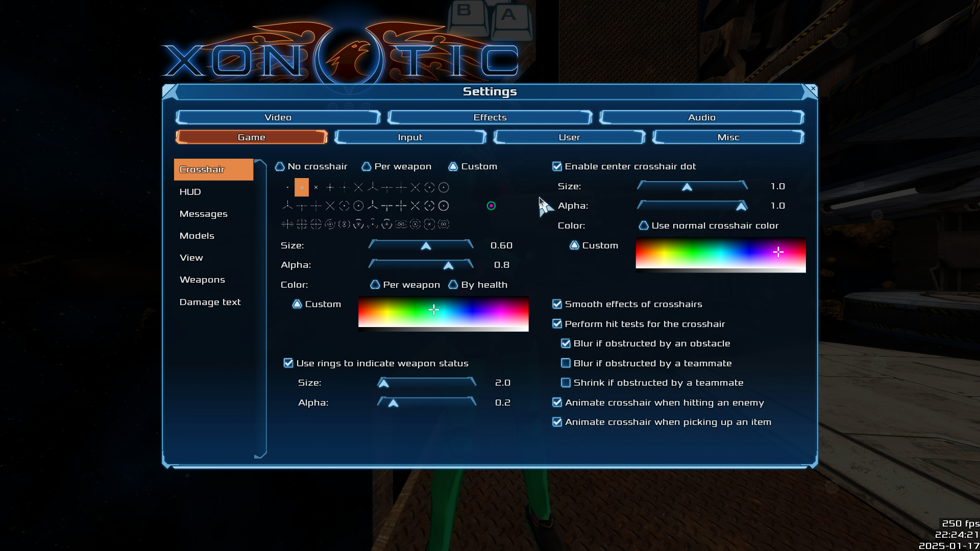Open the Audio settings tab
This screenshot has width=980, height=551.
point(702,117)
